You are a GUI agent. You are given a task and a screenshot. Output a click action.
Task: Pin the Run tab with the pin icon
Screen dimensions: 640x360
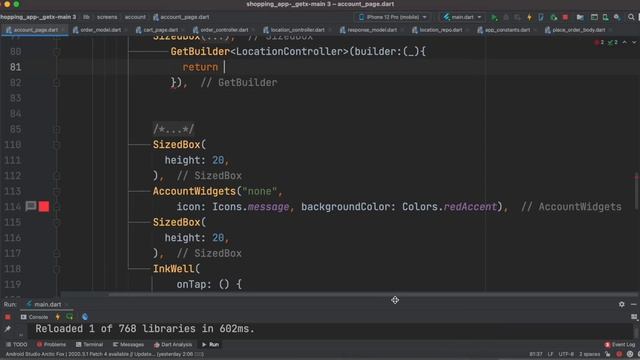click(x=7, y=329)
